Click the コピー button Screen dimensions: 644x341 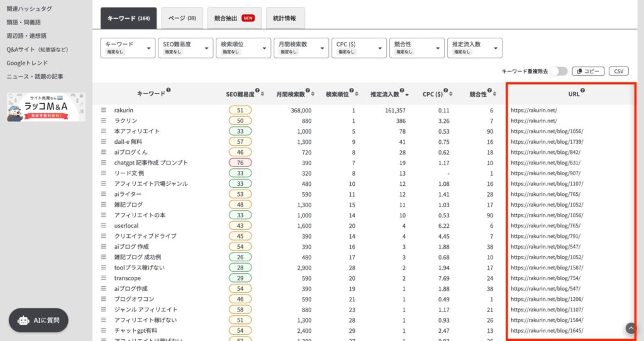588,71
